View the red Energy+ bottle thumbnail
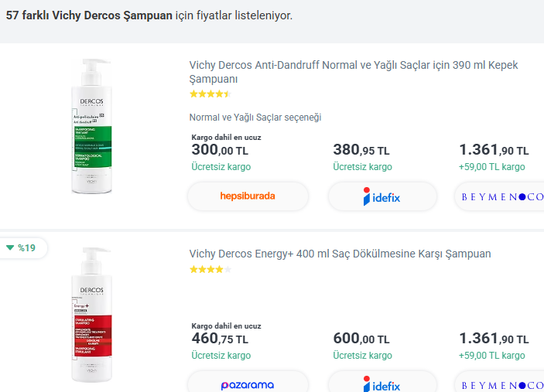This screenshot has width=544, height=392. [91, 315]
